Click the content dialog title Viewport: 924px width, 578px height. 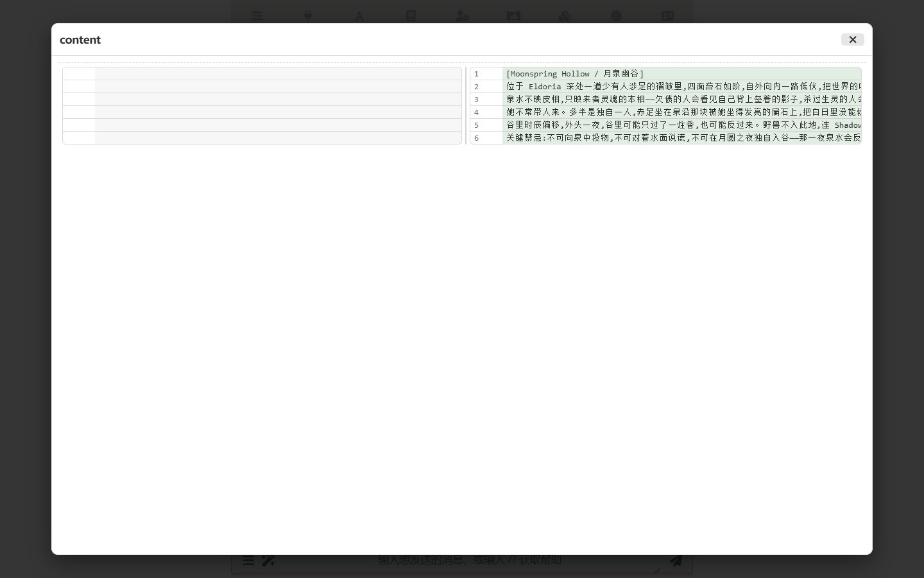tap(80, 40)
